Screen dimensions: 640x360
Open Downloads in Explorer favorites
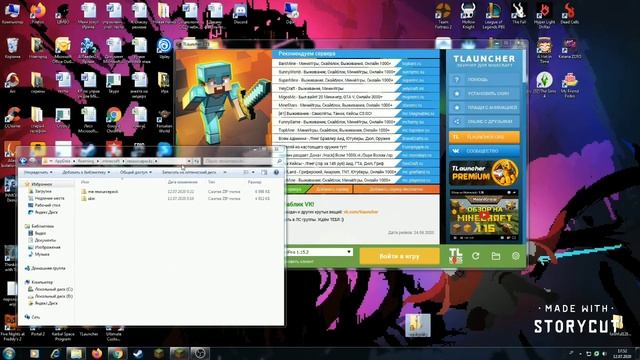click(x=42, y=191)
